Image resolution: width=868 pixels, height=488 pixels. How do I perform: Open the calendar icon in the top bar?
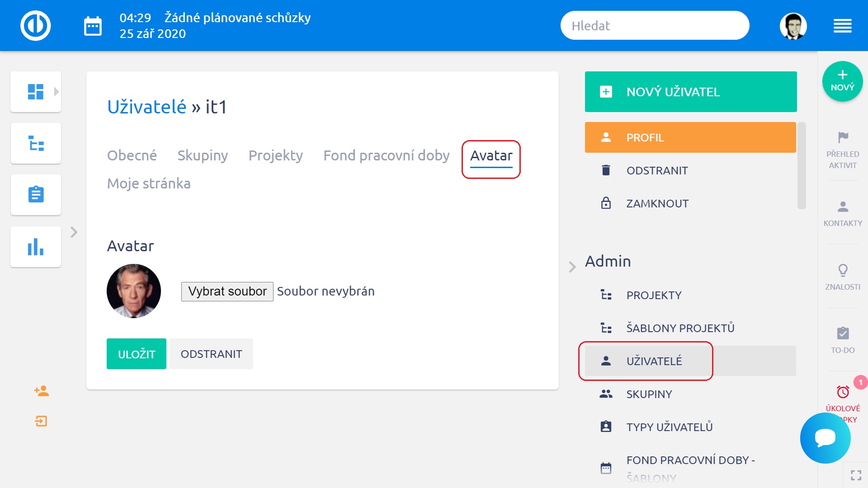tap(93, 26)
